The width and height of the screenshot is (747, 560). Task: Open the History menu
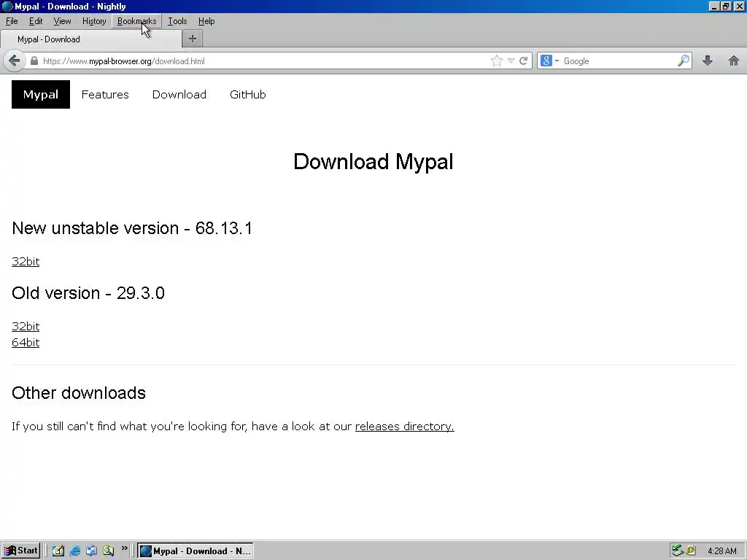coord(94,21)
